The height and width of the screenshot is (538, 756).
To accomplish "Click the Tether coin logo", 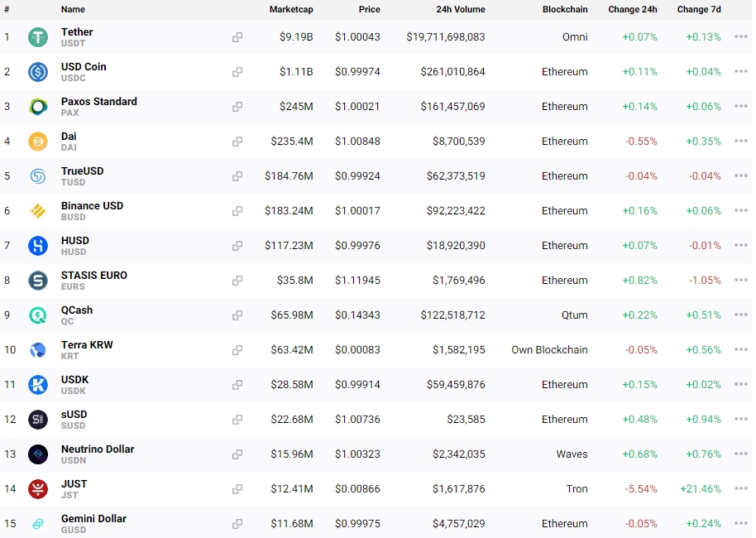I will pos(38,37).
